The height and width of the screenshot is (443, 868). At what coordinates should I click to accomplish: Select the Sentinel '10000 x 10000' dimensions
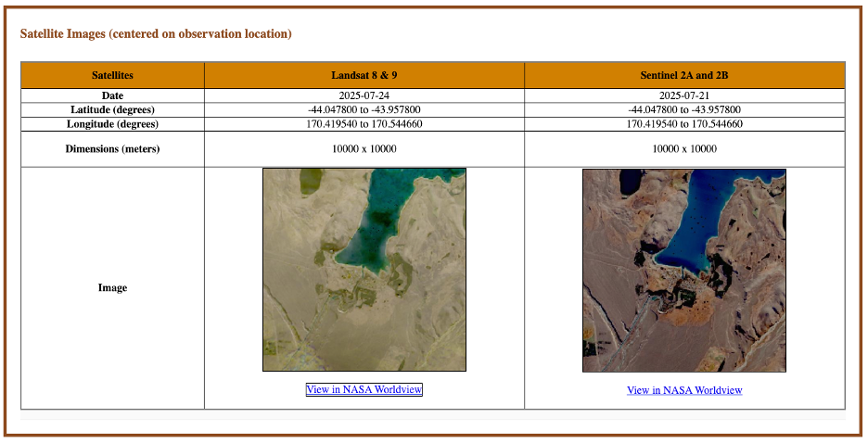[684, 149]
